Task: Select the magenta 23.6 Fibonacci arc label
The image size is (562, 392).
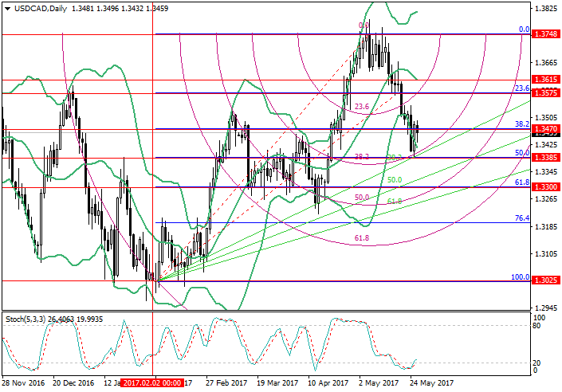Action: click(x=362, y=107)
